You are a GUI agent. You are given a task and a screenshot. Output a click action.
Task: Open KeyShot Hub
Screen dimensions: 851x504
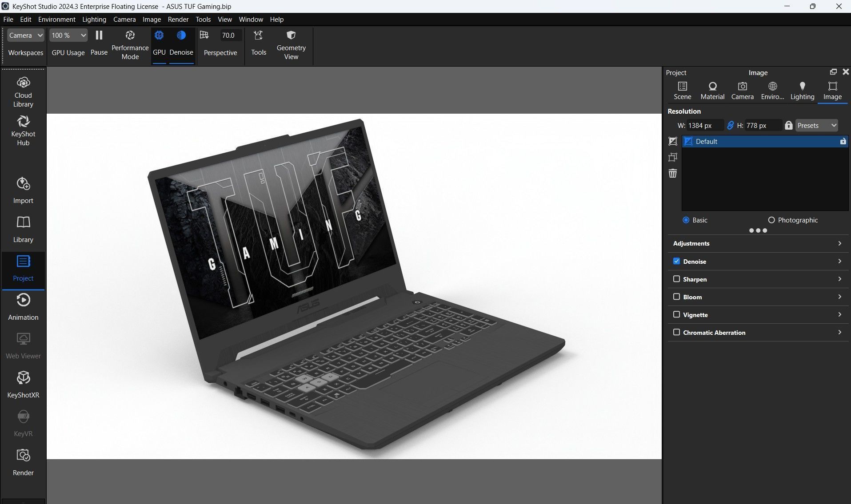23,131
